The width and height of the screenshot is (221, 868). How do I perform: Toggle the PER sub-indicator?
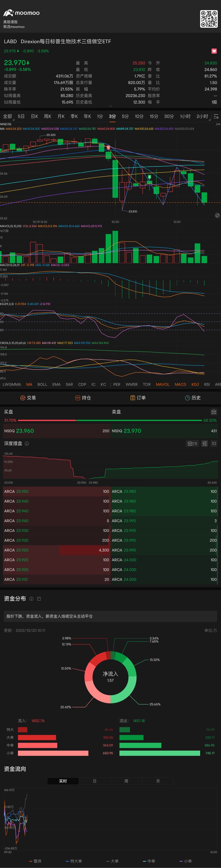point(117,384)
